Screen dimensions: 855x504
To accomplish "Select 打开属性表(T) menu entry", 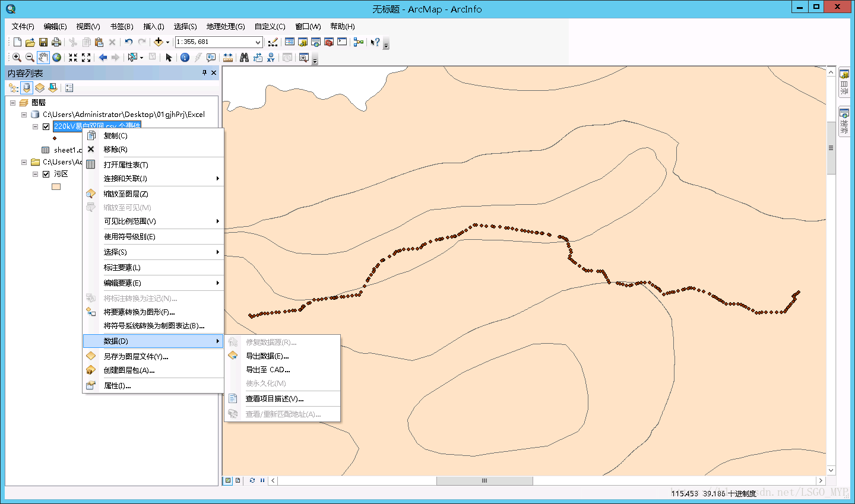I will [x=153, y=165].
